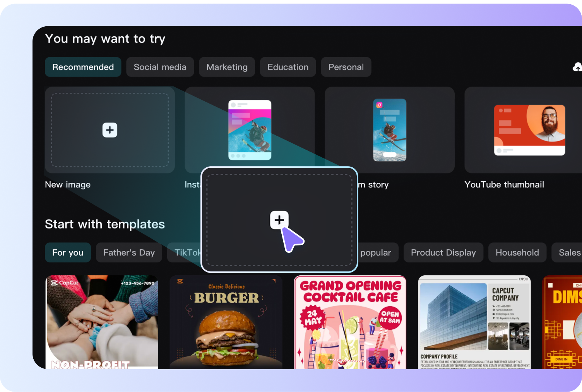Click the cloud upload icon
Image resolution: width=582 pixels, height=392 pixels.
(x=577, y=67)
